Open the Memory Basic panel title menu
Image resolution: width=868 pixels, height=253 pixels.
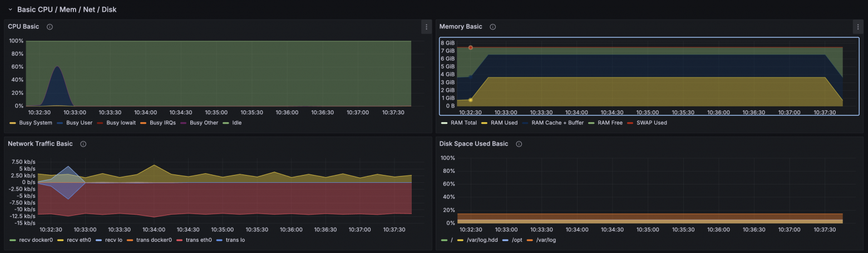[x=460, y=27]
